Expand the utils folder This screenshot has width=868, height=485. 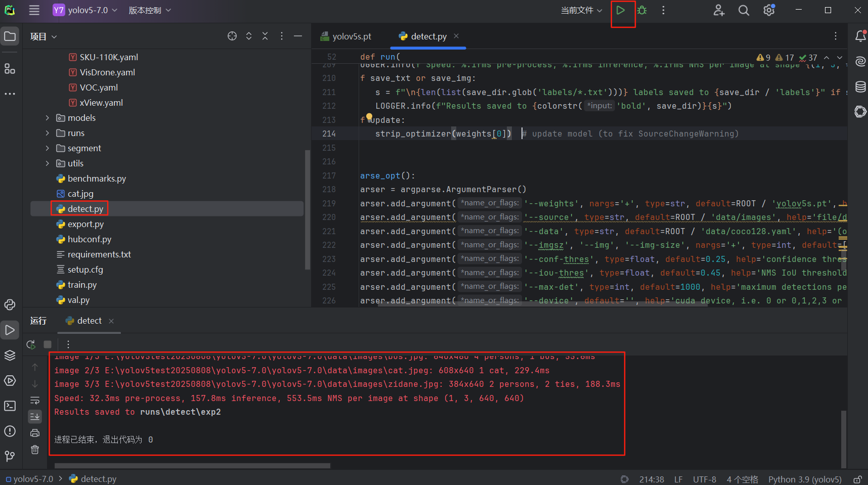[48, 163]
